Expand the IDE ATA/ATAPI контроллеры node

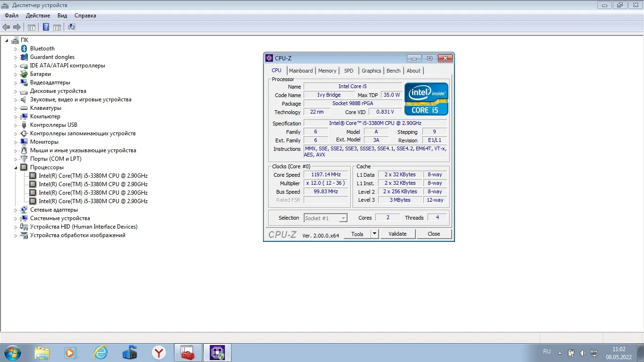coord(16,66)
